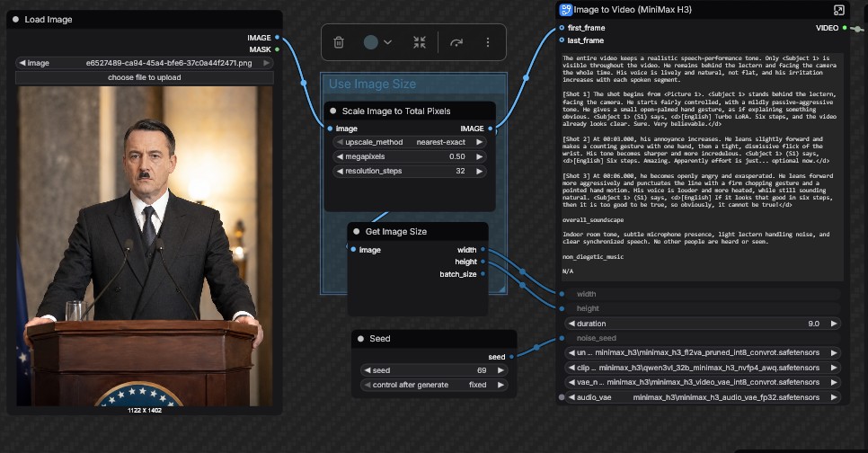Click the Get Image Size height output socket

pos(483,262)
